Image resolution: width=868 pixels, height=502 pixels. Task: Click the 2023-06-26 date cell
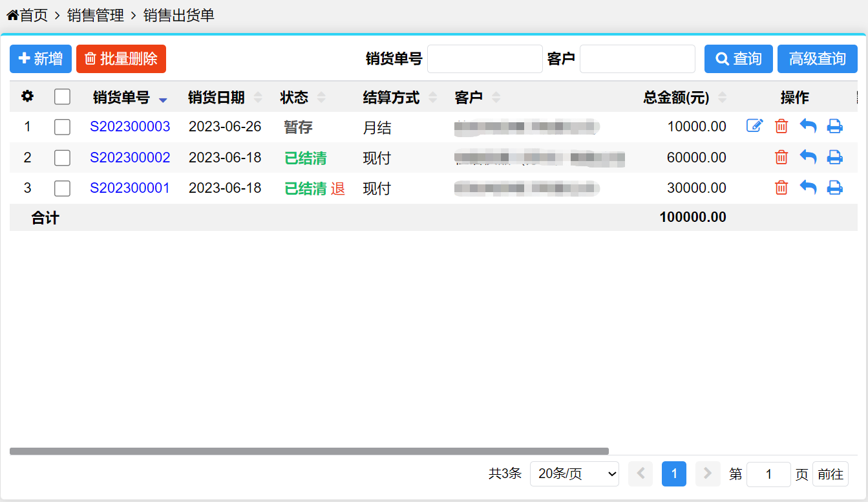point(225,126)
